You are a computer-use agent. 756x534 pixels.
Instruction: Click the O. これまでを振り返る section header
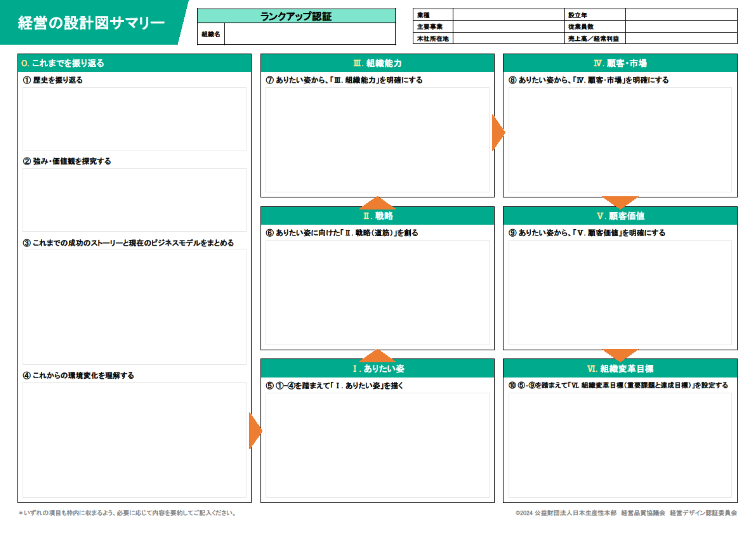coord(134,63)
